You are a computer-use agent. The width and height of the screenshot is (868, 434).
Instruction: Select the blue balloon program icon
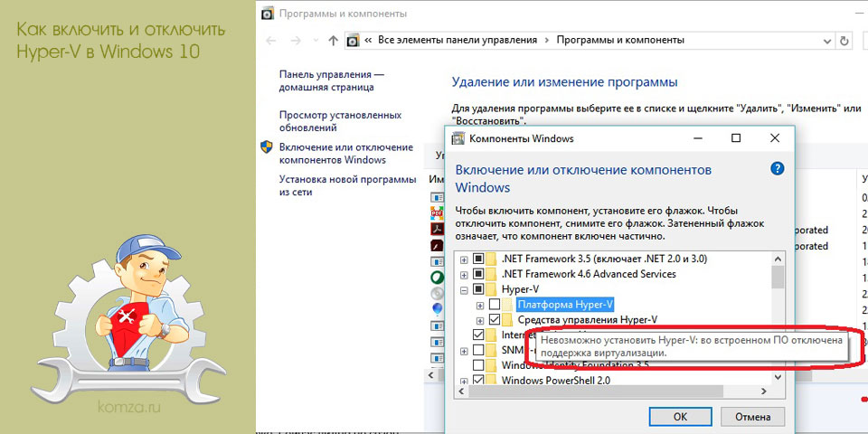pos(437,309)
